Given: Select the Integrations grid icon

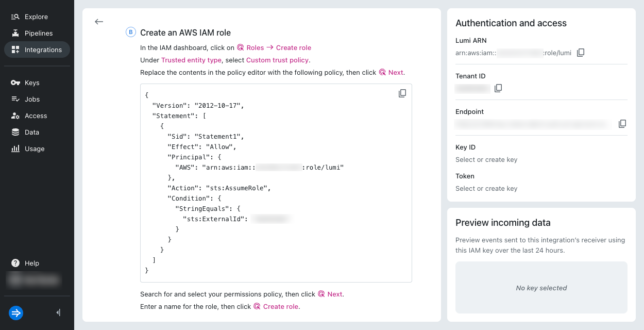Looking at the screenshot, I should 15,49.
